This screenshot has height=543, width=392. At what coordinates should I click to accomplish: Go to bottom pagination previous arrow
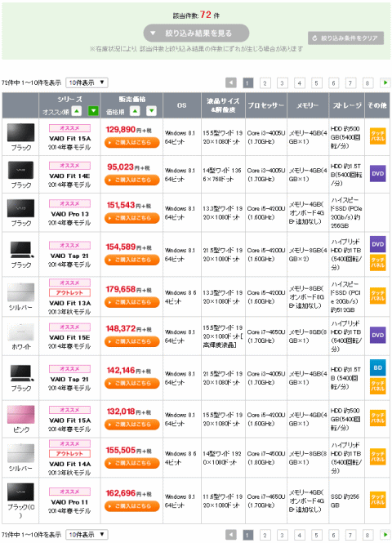(231, 535)
